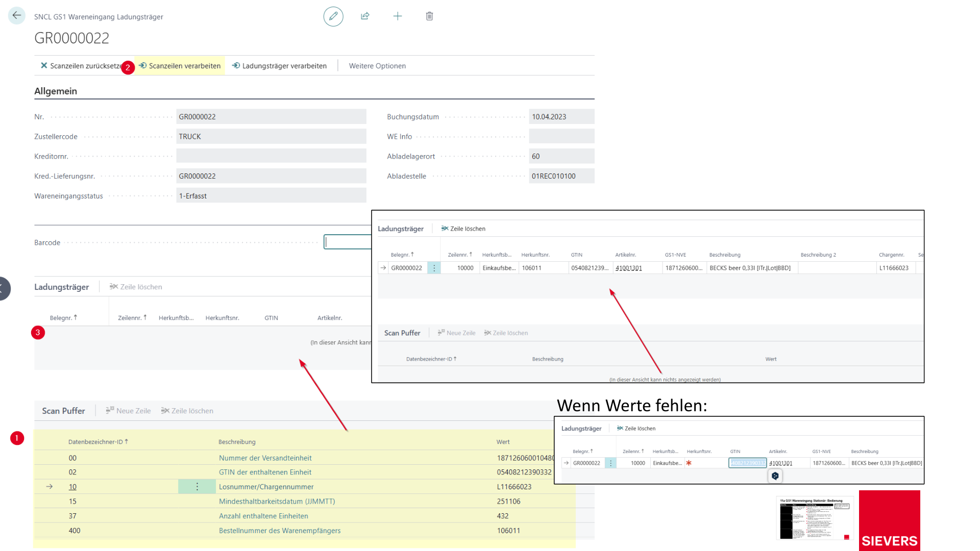Click highlighted GTIN field in lower inset

pyautogui.click(x=747, y=463)
